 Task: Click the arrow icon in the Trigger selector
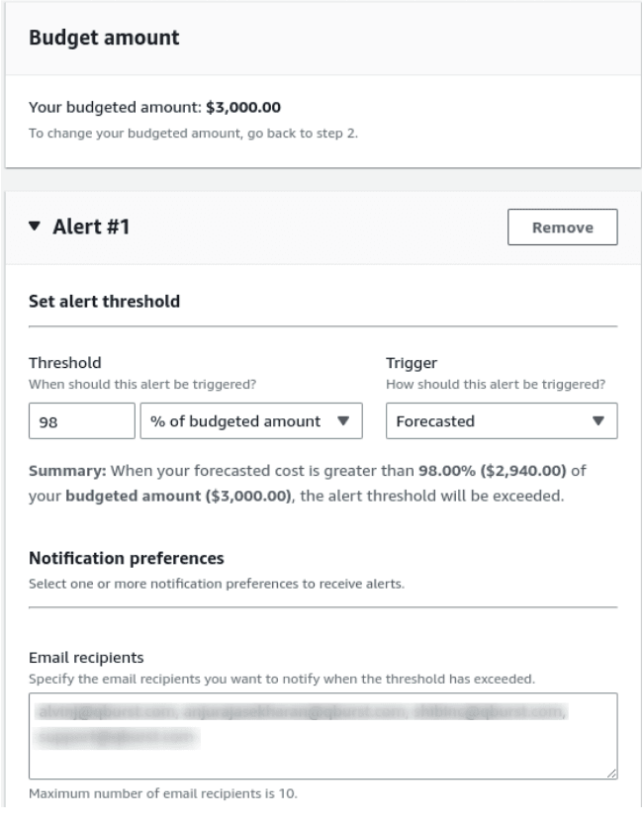[x=598, y=420]
